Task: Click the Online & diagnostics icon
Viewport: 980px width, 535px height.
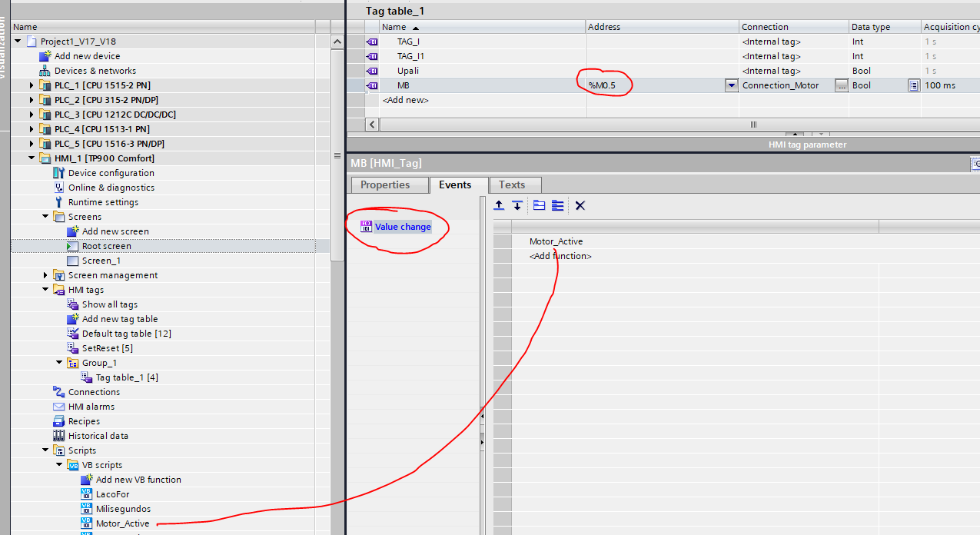Action: [59, 188]
